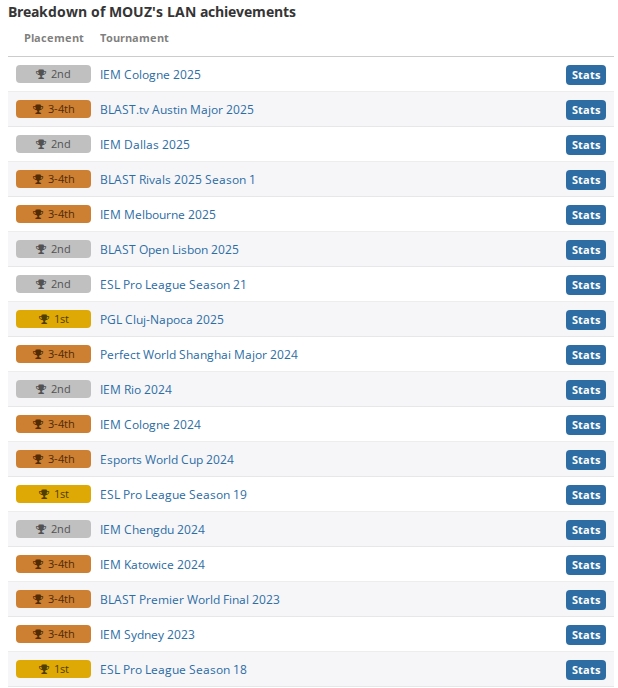View Stats for BLAST Rivals 2025 Season 1
The height and width of the screenshot is (688, 618).
click(x=586, y=180)
